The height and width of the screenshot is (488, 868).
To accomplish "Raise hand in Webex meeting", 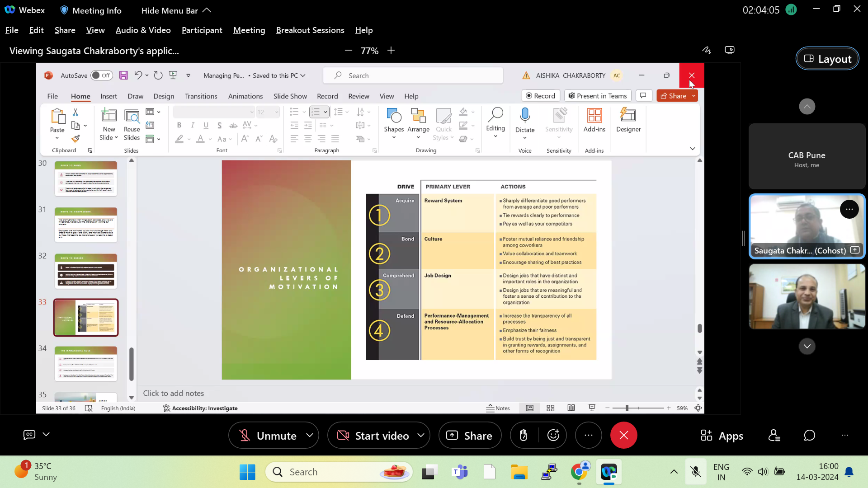I will pyautogui.click(x=524, y=436).
